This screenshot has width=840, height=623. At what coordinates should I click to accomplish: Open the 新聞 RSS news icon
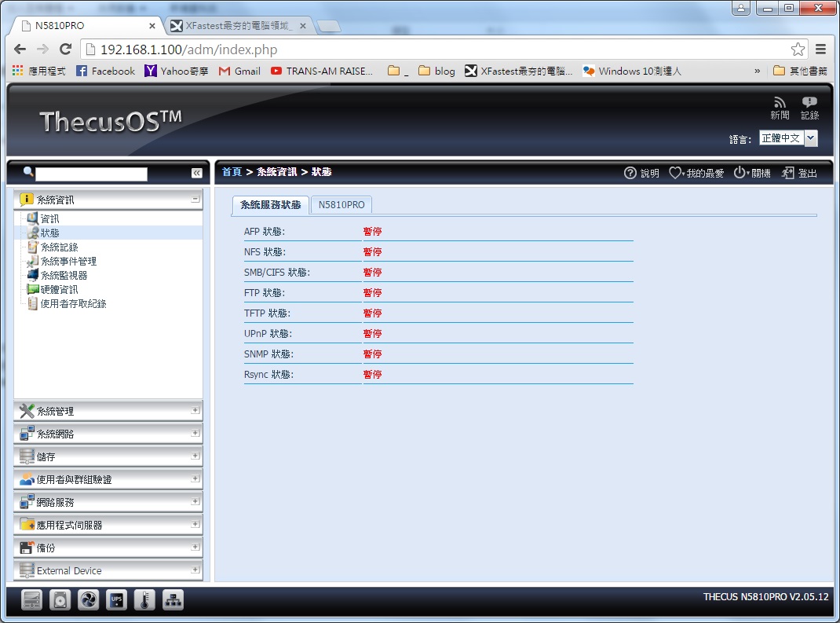[780, 108]
